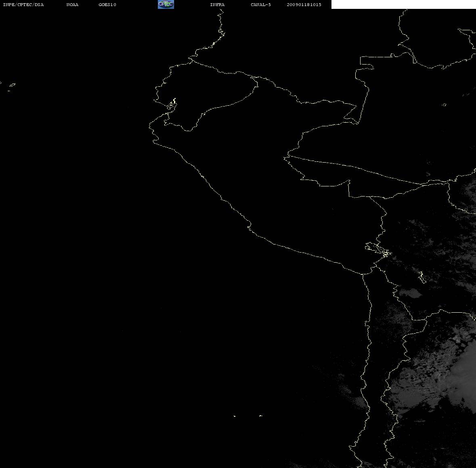Select the INPE/CPTEC/DSA header text
The image size is (476, 468).
tap(23, 4)
